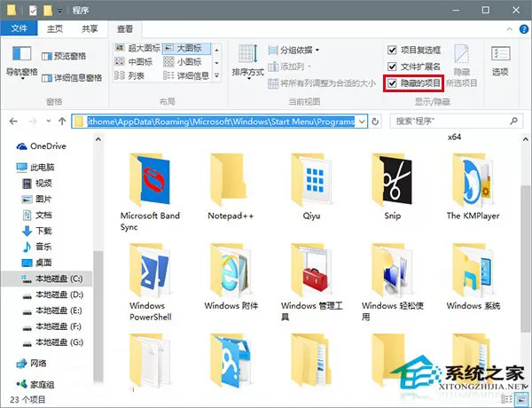Switch to the Home (主页) tab
Image resolution: width=532 pixels, height=408 pixels.
55,29
